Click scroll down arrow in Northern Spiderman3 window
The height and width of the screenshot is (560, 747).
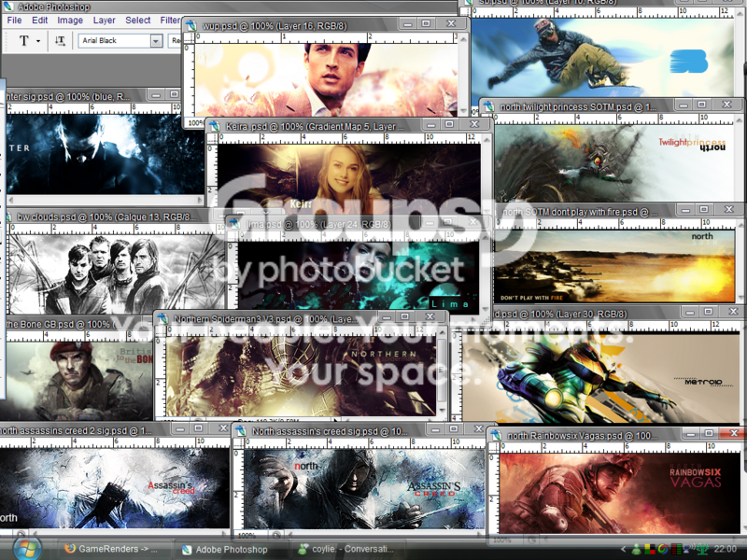442,411
